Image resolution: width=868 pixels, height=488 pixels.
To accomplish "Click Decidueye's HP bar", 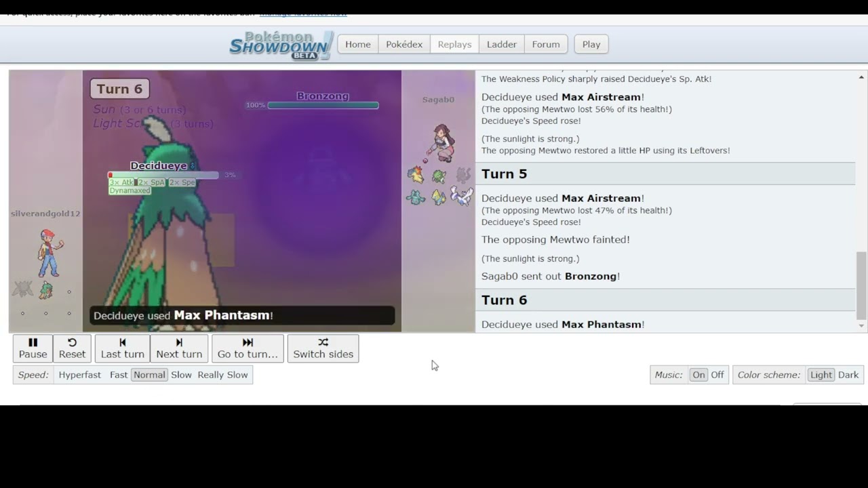I will coord(163,175).
